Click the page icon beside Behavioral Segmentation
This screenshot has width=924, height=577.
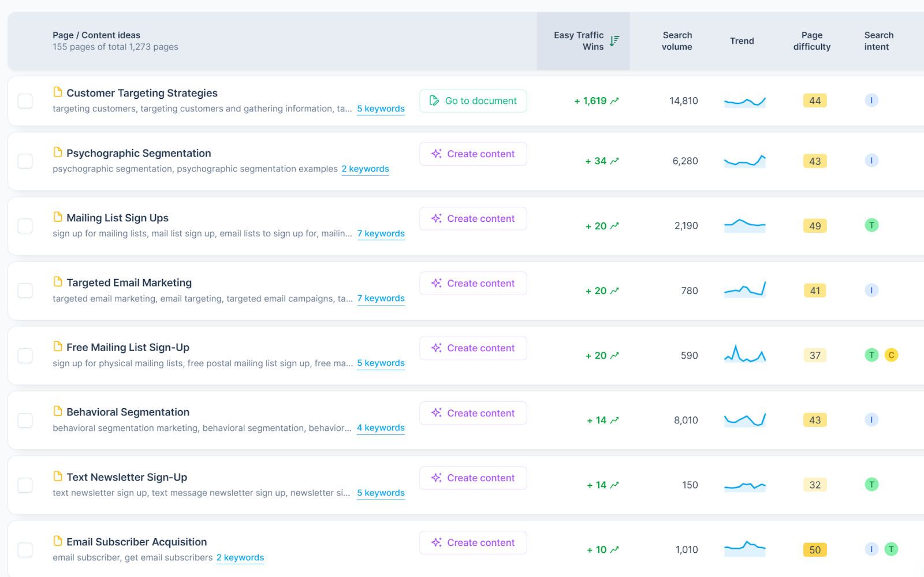click(58, 411)
